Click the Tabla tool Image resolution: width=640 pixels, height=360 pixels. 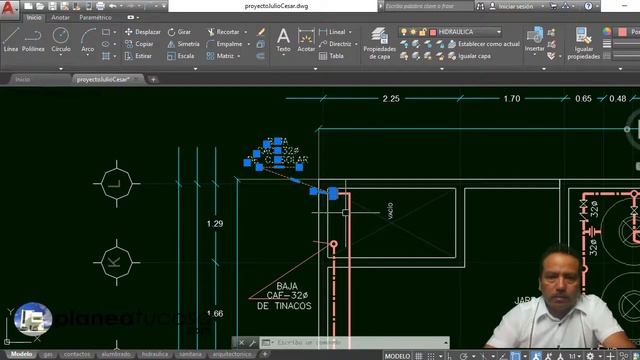(331, 56)
